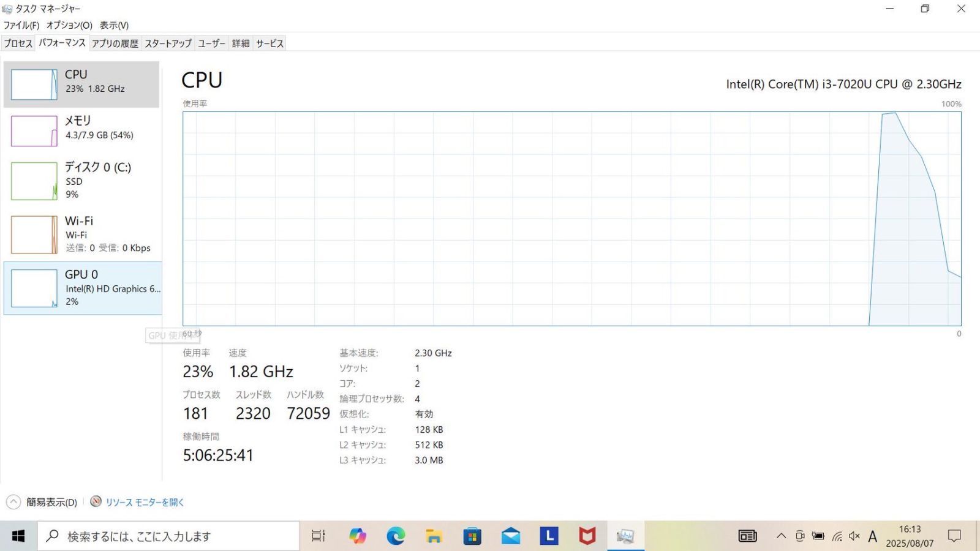Open File Explorer from taskbar

click(x=434, y=536)
